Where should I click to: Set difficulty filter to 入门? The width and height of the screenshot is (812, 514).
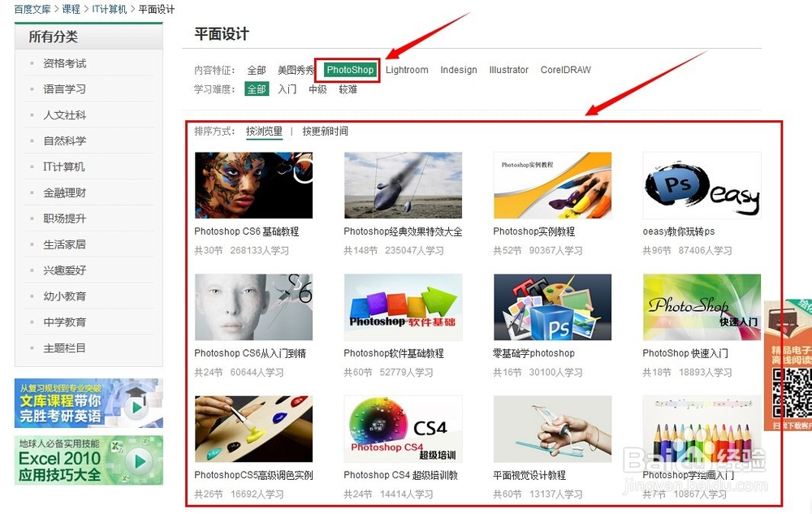pos(287,89)
